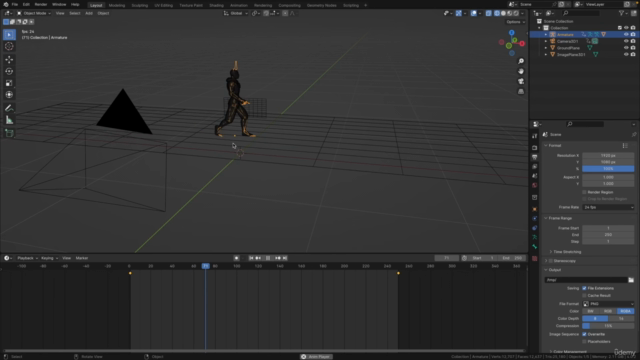Open the Render menu
Viewport: 640px width, 360px height.
[x=41, y=4]
